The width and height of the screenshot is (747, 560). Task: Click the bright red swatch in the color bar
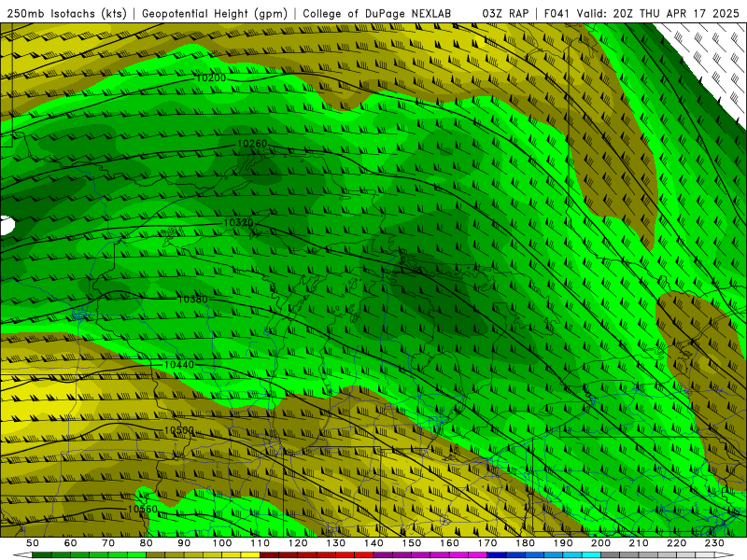coord(364,555)
